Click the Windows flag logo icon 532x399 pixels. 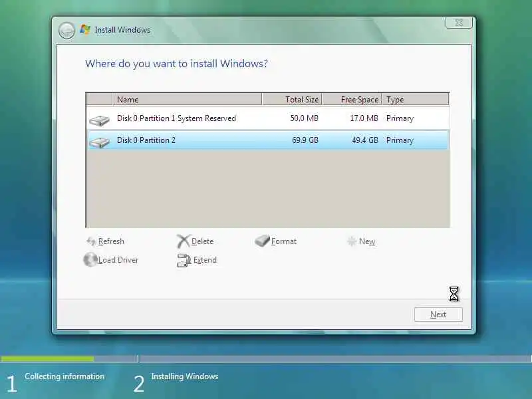[x=85, y=29]
